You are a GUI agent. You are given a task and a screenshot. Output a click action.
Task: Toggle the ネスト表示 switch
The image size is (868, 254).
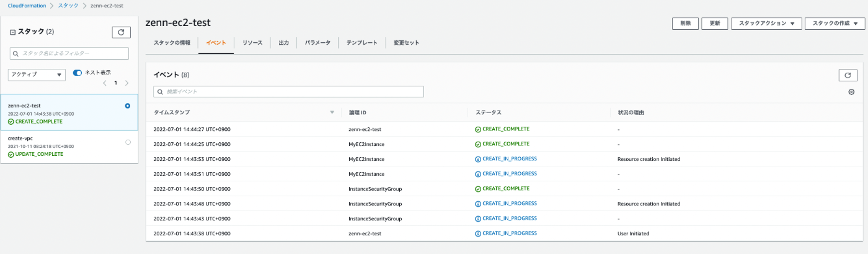[x=77, y=73]
